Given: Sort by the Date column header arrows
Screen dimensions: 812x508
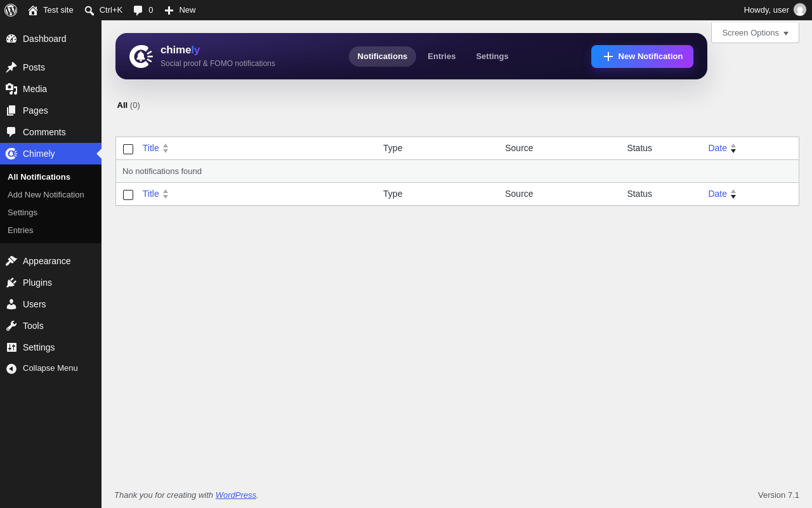Looking at the screenshot, I should click(733, 148).
